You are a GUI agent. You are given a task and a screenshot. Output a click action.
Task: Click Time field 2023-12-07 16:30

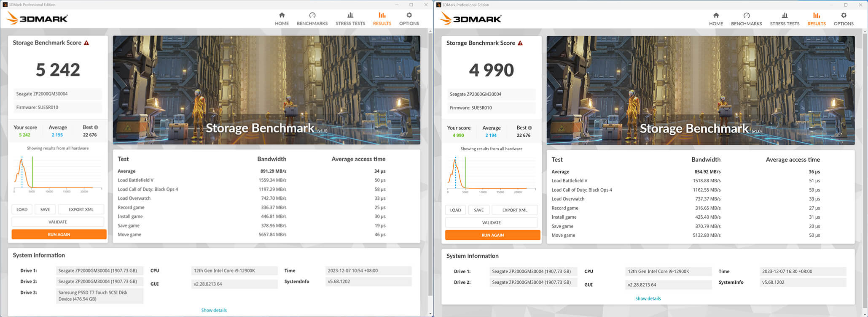tap(803, 271)
